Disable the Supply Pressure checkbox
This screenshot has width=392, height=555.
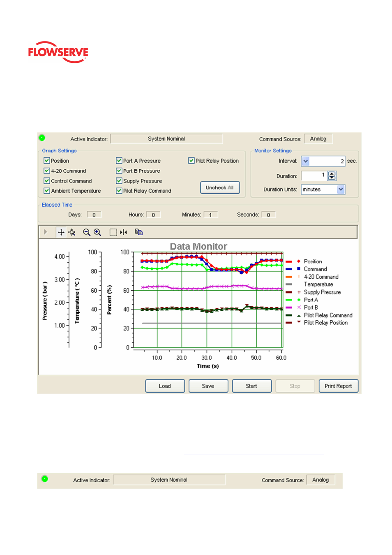119,181
